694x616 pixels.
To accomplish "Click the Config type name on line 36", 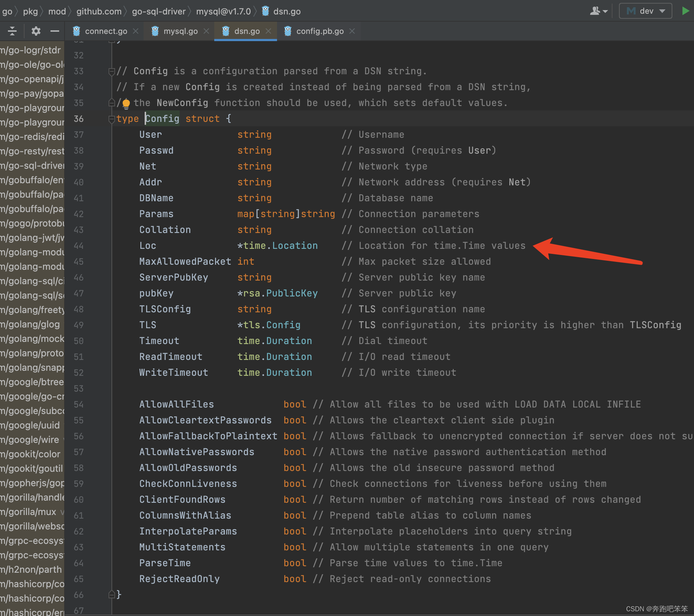I will coord(162,119).
